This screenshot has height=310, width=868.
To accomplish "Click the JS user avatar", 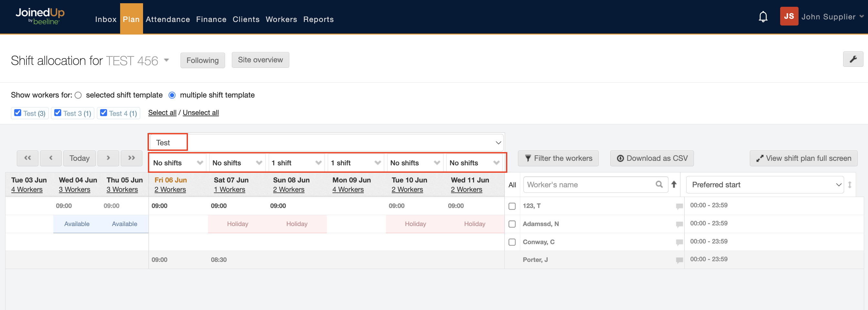I will [x=789, y=16].
